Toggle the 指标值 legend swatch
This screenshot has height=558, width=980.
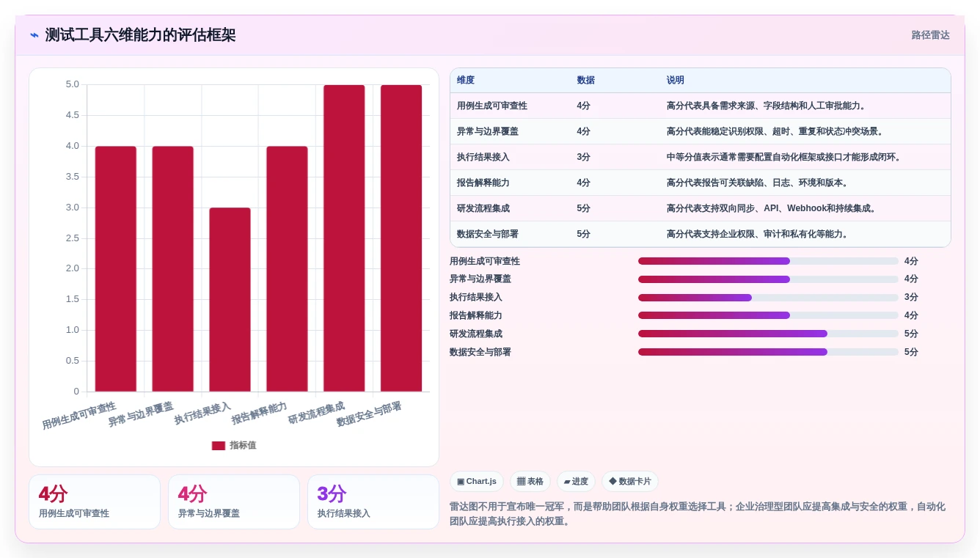click(x=219, y=446)
